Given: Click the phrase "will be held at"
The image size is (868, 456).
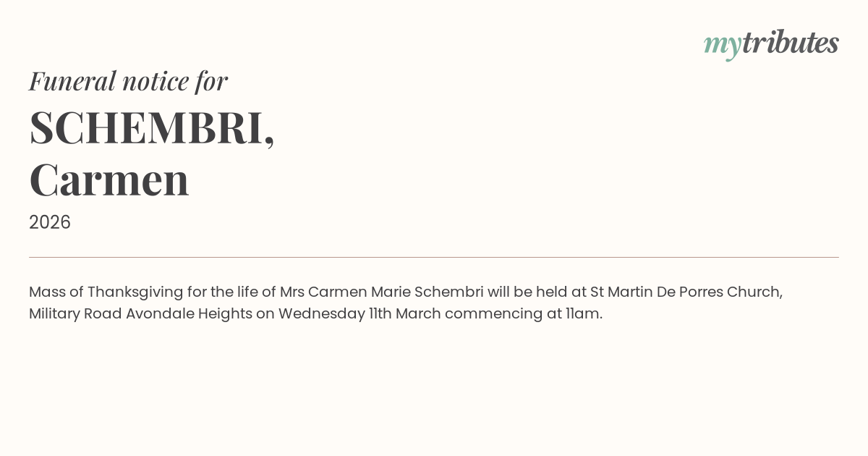Looking at the screenshot, I should (537, 292).
